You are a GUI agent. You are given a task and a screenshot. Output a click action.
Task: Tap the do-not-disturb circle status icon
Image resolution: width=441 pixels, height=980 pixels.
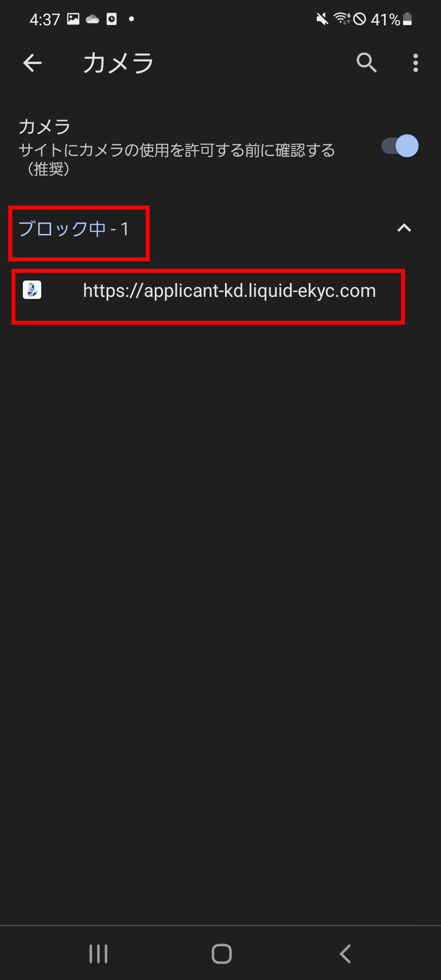359,19
